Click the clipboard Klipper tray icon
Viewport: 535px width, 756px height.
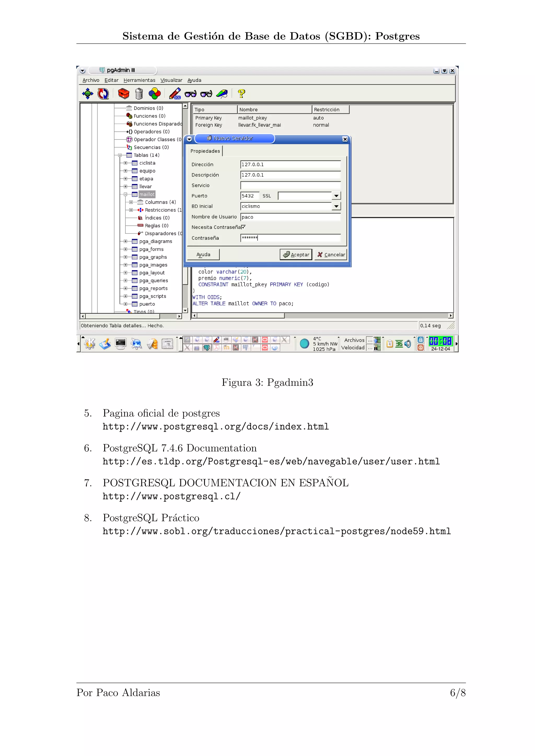(390, 344)
